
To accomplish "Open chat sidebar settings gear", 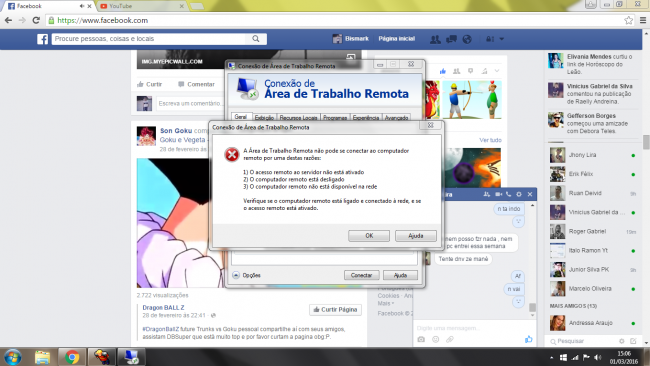I will point(621,341).
